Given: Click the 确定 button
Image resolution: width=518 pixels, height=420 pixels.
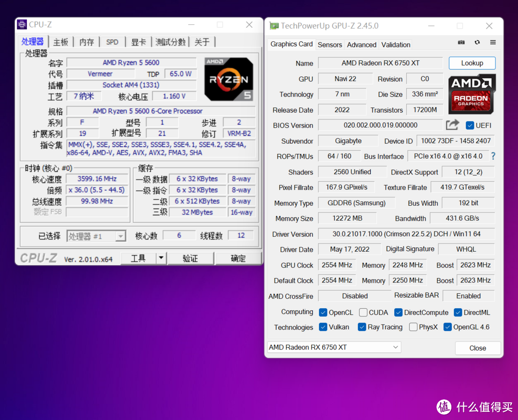Looking at the screenshot, I should point(238,258).
